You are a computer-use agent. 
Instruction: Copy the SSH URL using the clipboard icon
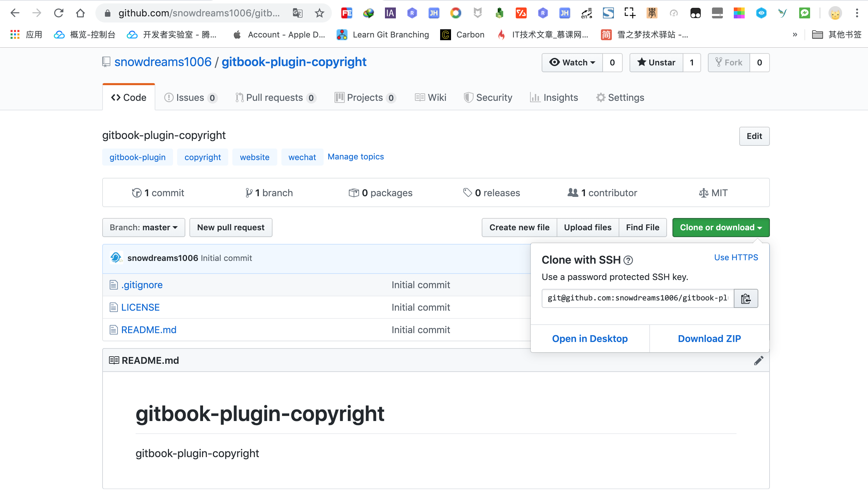pyautogui.click(x=746, y=298)
